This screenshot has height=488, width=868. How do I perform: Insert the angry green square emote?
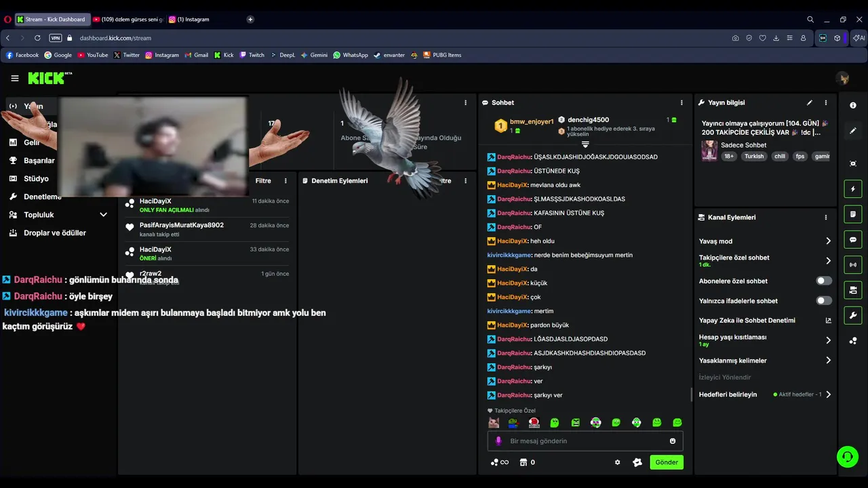[575, 422]
